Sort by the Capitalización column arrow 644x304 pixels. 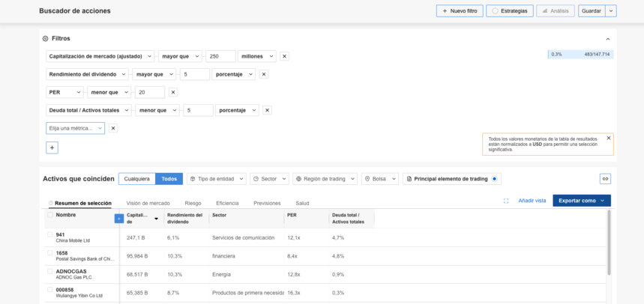coord(156,219)
